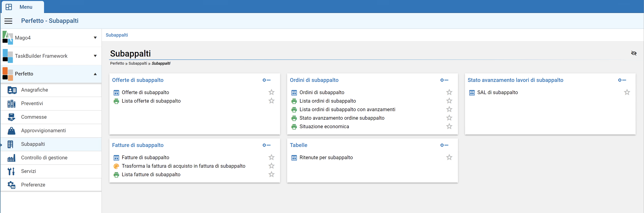Click the Anagrafiche contact card icon

tap(12, 90)
